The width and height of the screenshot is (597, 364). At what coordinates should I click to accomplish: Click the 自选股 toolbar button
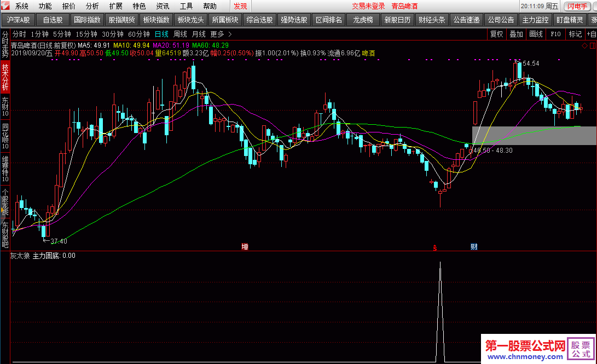(53, 20)
